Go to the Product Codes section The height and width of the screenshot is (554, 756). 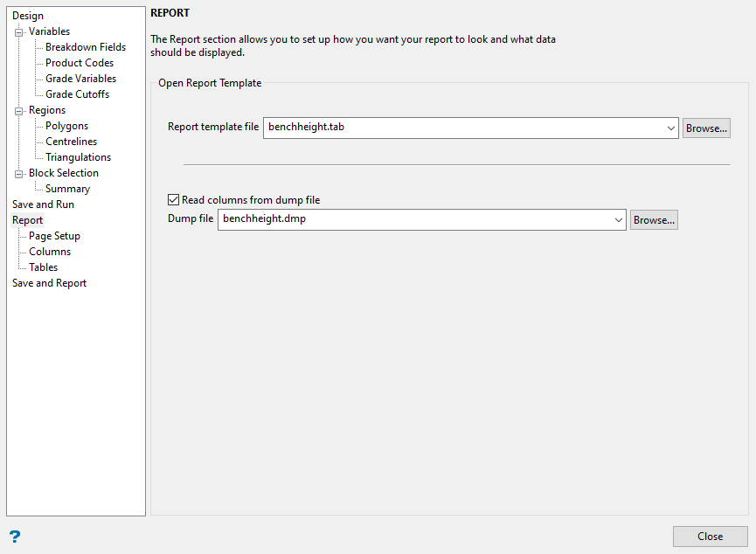80,63
